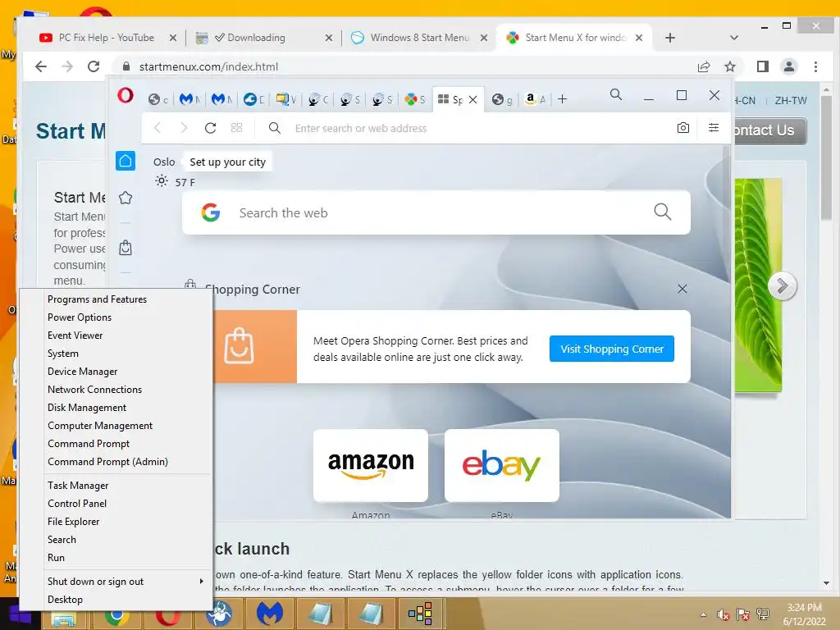Click the eBay speed dial tile

pos(502,466)
